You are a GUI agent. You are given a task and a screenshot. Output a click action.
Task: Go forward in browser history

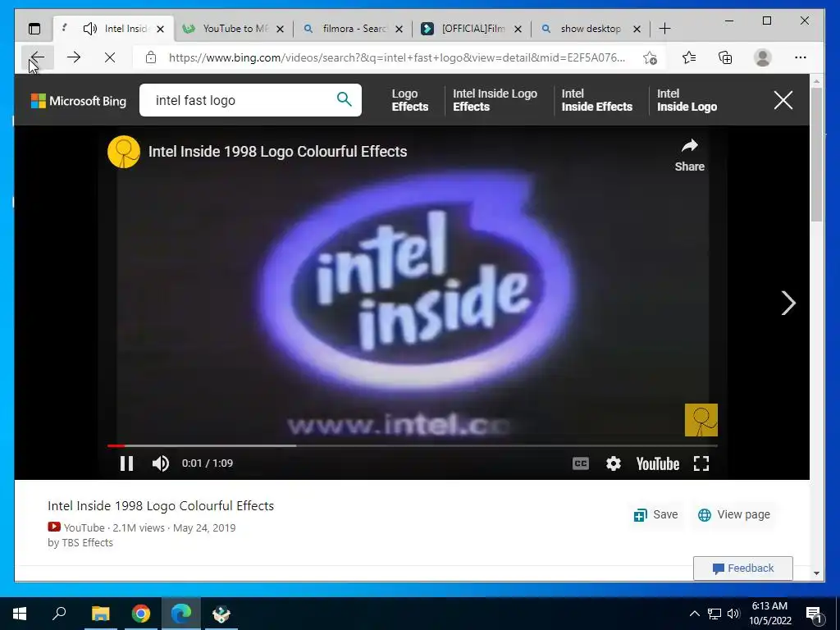tap(74, 57)
